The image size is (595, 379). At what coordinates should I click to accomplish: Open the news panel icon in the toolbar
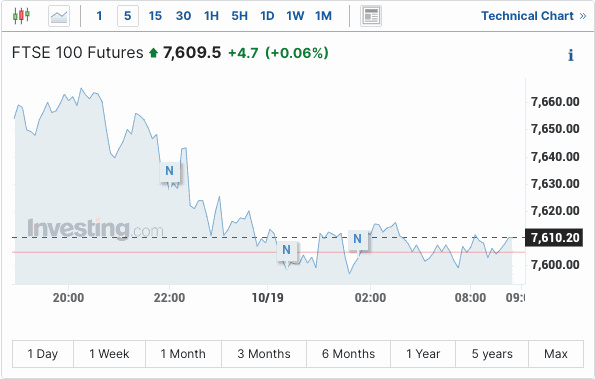click(371, 16)
